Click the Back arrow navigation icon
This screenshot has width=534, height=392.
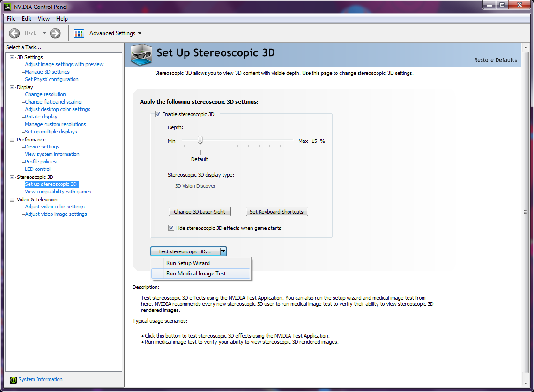(x=15, y=33)
